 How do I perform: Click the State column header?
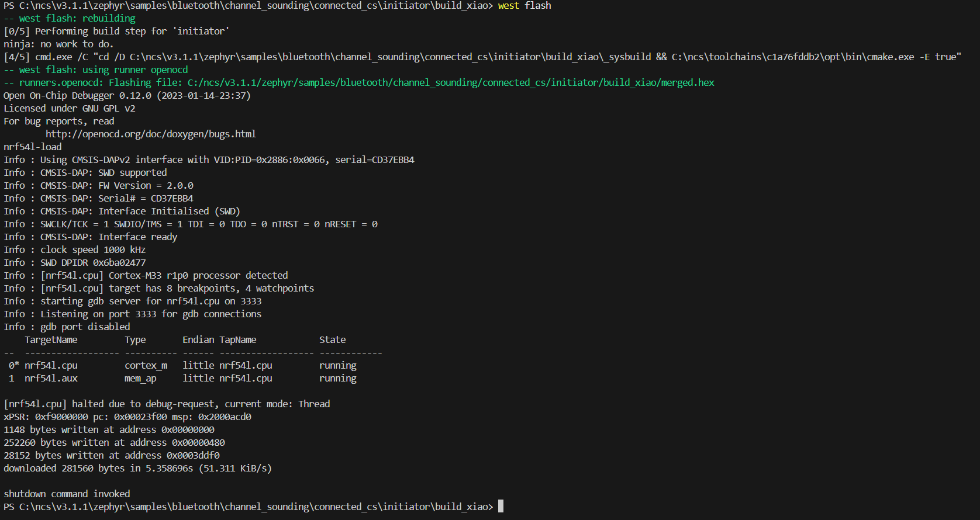pos(332,339)
